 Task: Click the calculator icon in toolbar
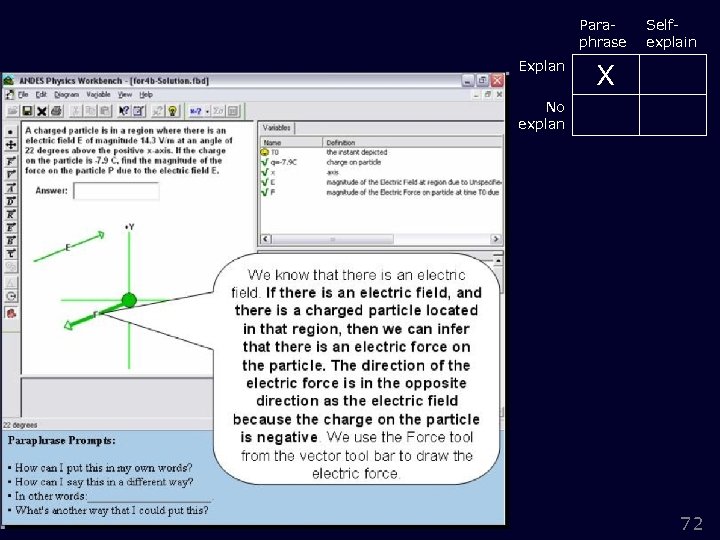coord(139,111)
